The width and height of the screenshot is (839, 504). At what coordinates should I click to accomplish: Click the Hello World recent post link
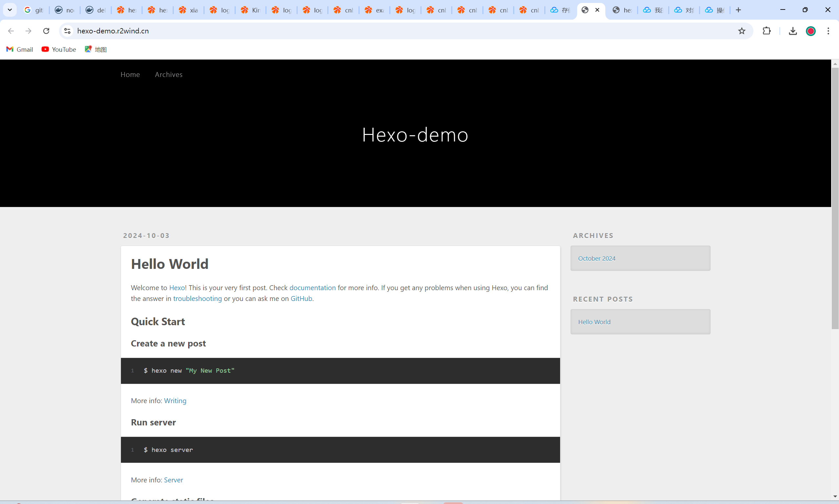(594, 322)
